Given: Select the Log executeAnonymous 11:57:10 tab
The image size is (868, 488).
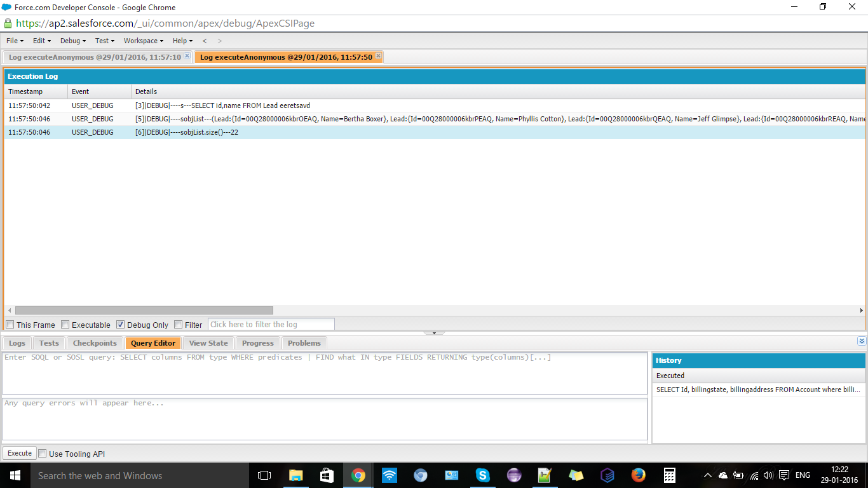Looking at the screenshot, I should pos(95,57).
